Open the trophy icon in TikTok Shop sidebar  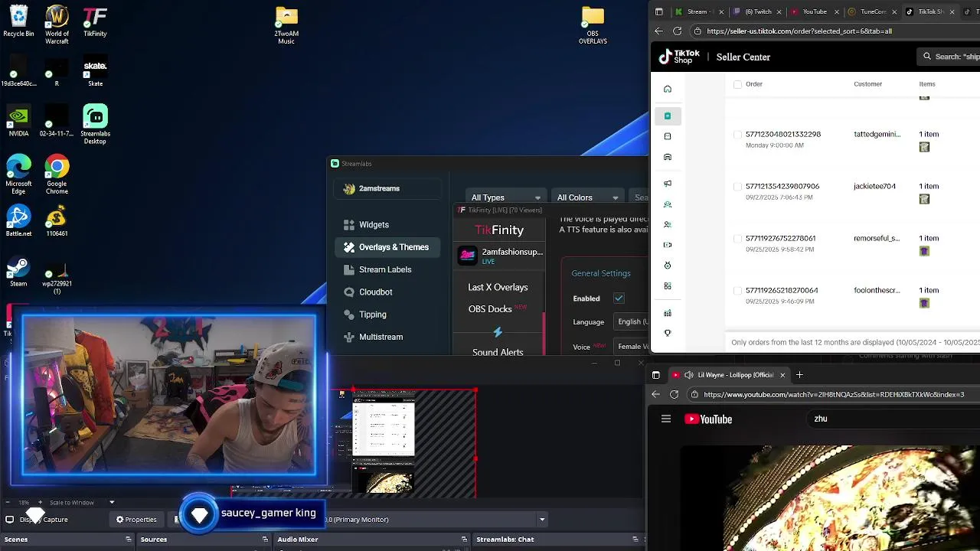click(668, 333)
